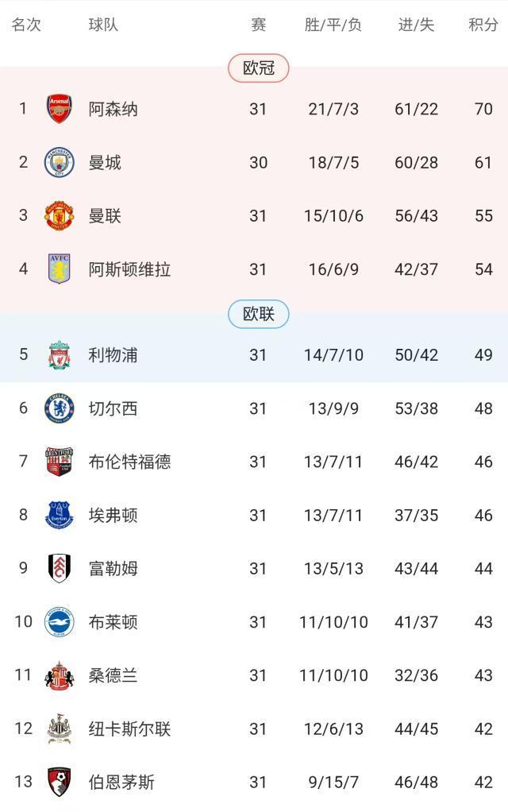
Task: Select the 欧冠 zone label
Action: coord(259,68)
